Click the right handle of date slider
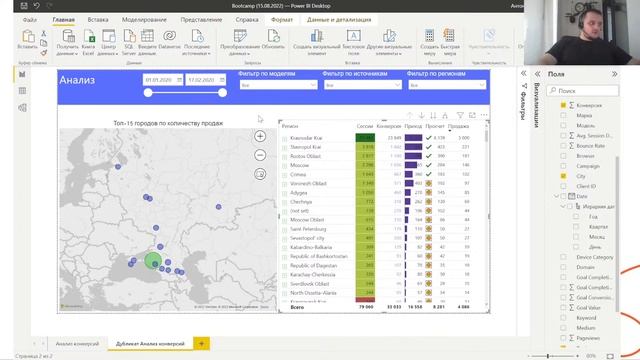This screenshot has height=360, width=640. point(222,93)
